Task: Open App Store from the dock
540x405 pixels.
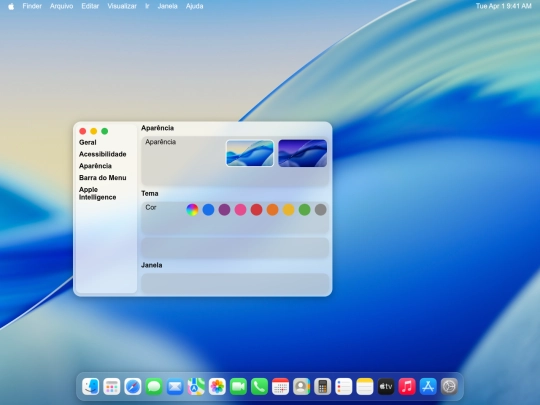Action: (x=428, y=386)
